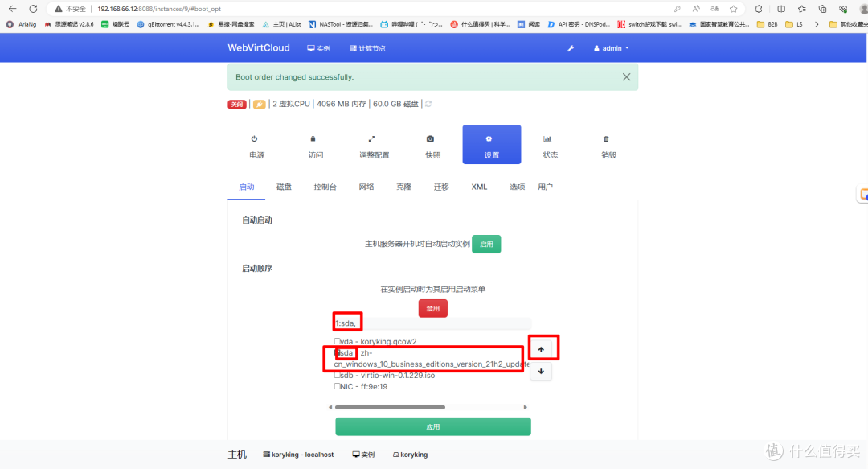Check the NIC - ff:9e:19 checkbox

click(337, 386)
